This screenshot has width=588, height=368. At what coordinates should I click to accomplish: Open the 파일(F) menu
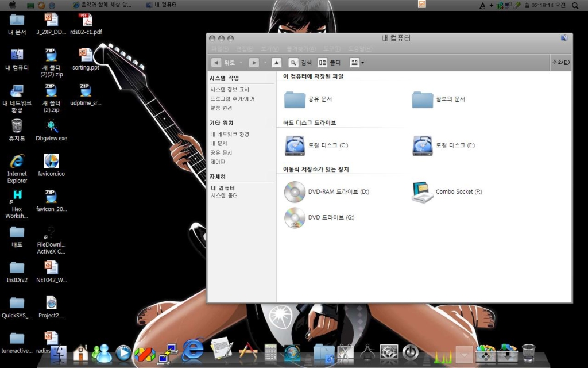pos(220,49)
